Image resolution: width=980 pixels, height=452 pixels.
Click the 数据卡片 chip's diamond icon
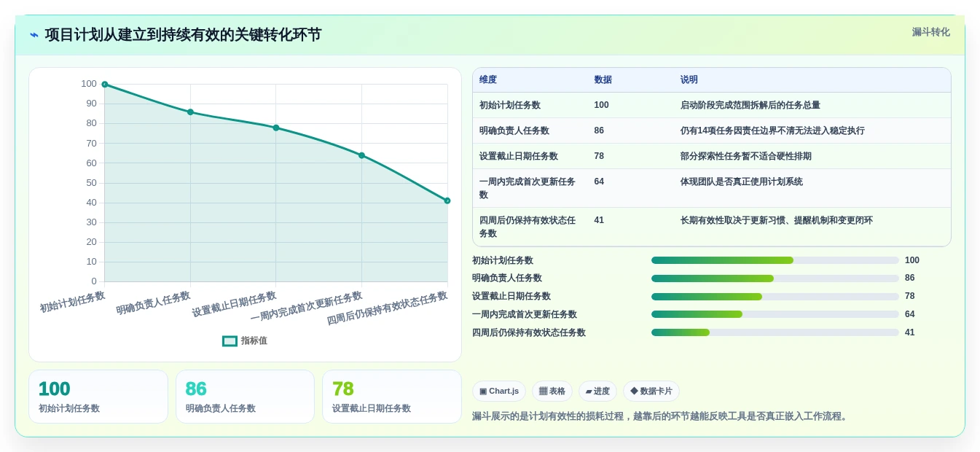point(634,391)
